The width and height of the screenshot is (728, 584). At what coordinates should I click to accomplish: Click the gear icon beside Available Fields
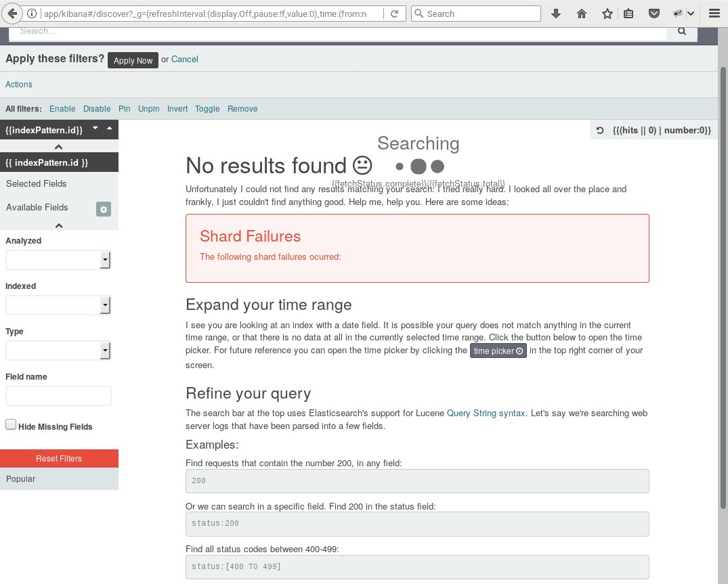click(x=103, y=209)
